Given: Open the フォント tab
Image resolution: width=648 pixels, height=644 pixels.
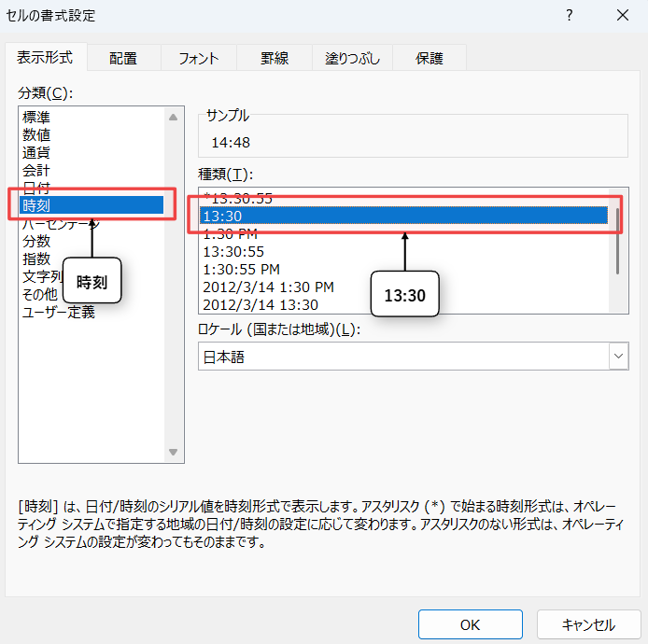Looking at the screenshot, I should point(198,58).
